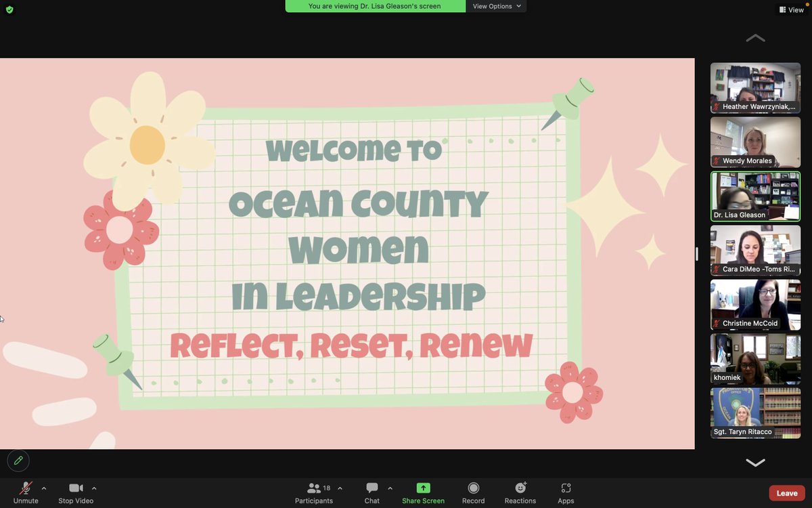Click the green encryption shield icon
This screenshot has height=508, width=812.
click(9, 9)
